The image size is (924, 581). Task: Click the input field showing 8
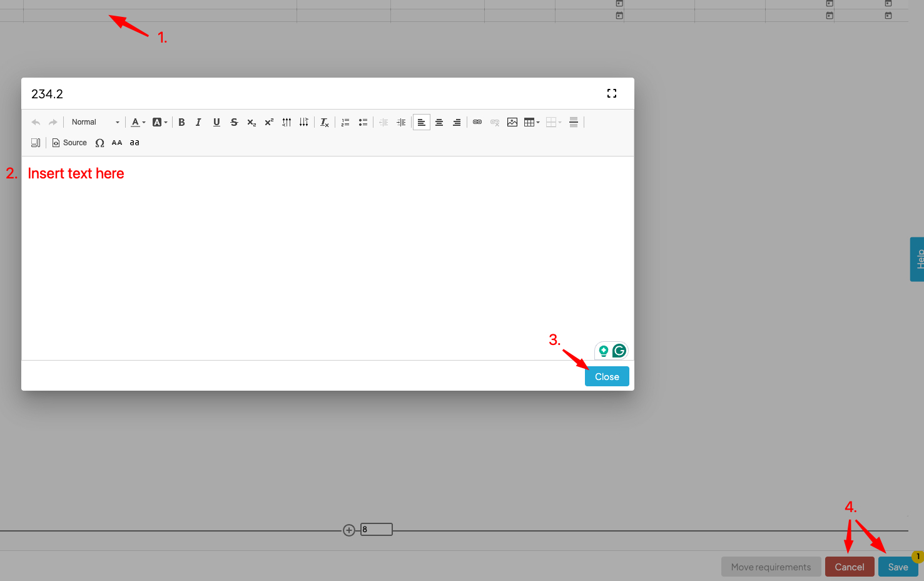tap(377, 530)
